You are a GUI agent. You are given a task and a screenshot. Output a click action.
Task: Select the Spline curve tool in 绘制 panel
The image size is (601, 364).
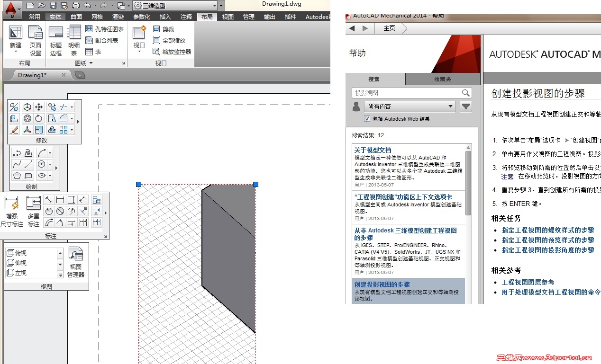17,164
